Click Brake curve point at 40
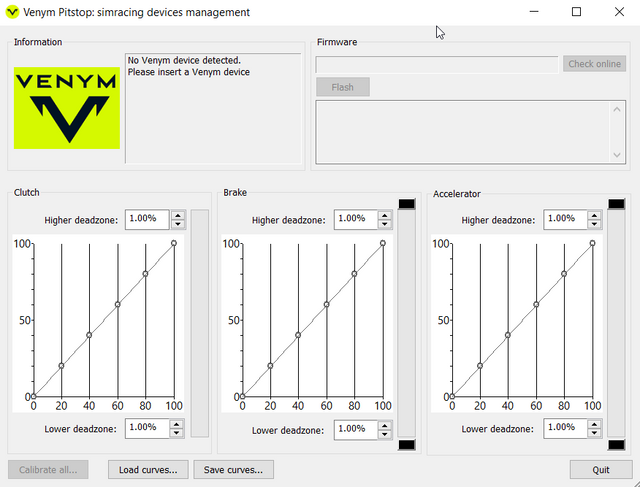640x487 pixels. tap(298, 335)
